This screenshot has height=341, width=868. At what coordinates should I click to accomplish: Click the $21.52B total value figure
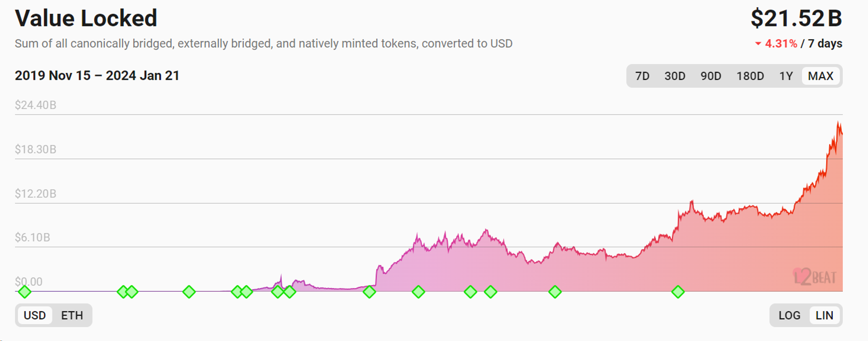[x=796, y=19]
